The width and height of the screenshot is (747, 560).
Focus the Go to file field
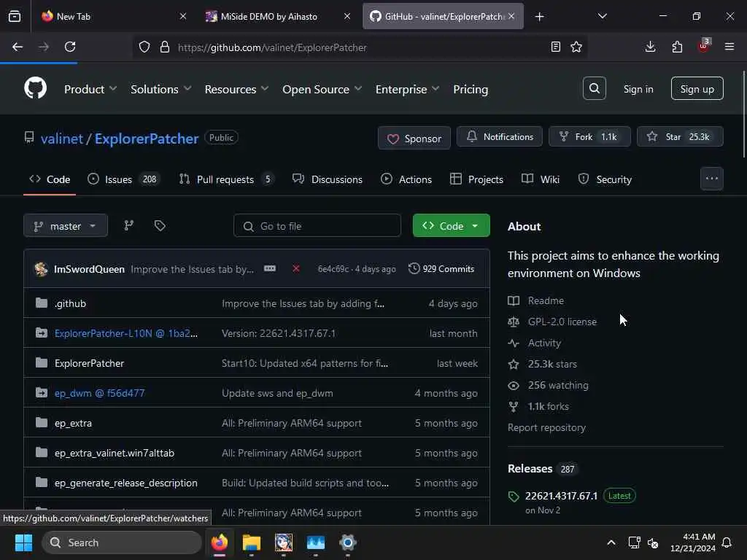[317, 226]
